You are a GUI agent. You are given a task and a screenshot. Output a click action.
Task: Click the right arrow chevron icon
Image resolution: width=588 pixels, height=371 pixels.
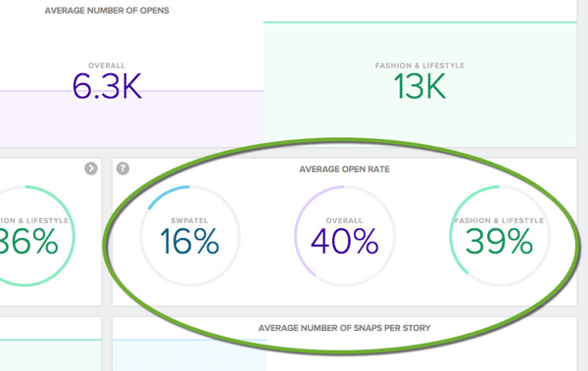(91, 168)
